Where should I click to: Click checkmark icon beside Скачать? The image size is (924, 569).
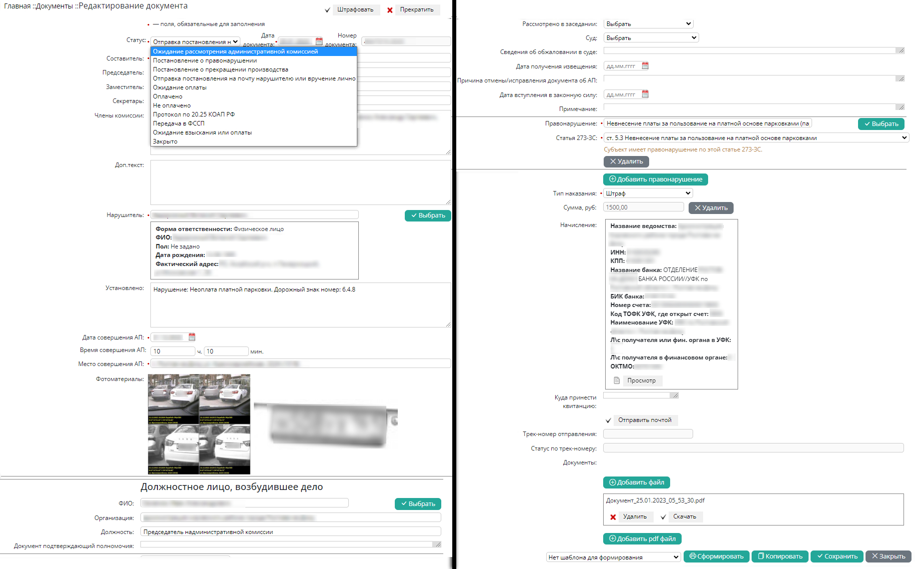point(663,517)
